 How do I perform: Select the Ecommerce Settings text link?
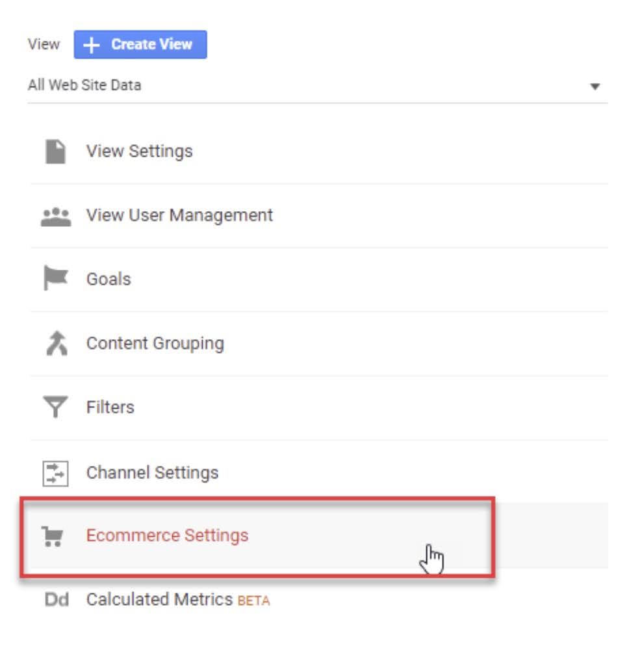pyautogui.click(x=167, y=536)
